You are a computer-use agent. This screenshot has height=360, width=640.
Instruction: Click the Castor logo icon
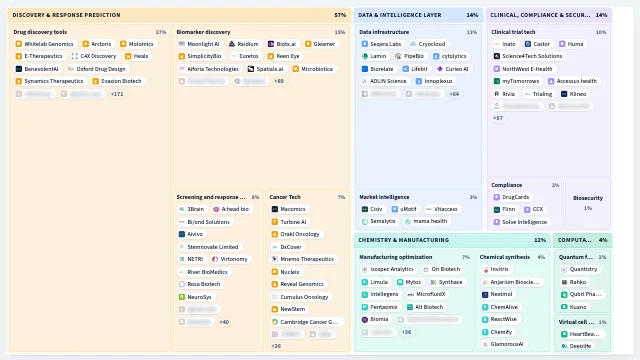pyautogui.click(x=528, y=44)
